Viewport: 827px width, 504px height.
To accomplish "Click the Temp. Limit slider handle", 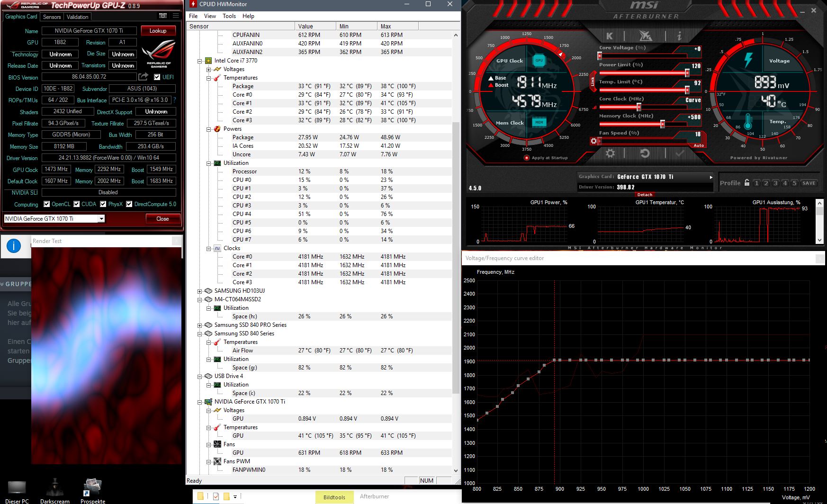I will (687, 90).
